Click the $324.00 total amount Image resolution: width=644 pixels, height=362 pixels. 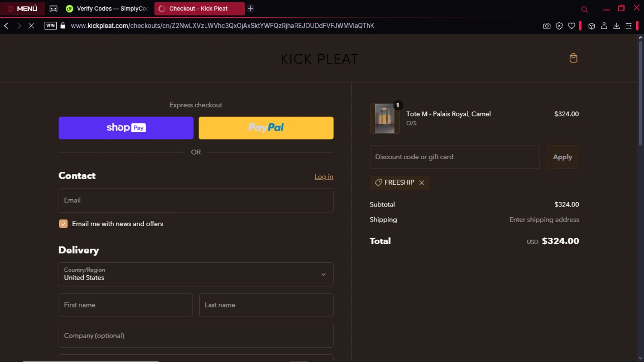[x=560, y=241]
